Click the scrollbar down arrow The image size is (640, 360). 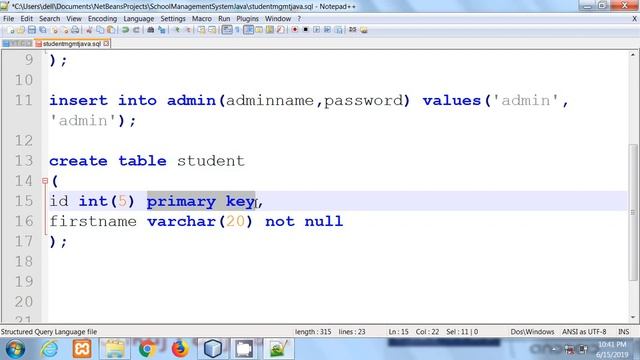coord(633,317)
